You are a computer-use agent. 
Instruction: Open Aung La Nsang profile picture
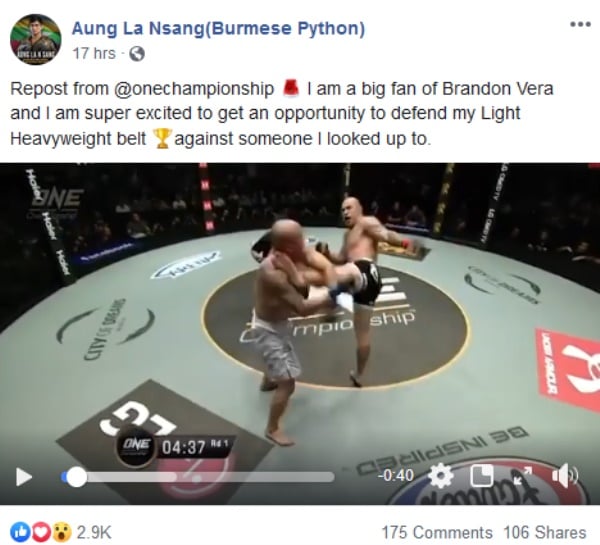(35, 39)
